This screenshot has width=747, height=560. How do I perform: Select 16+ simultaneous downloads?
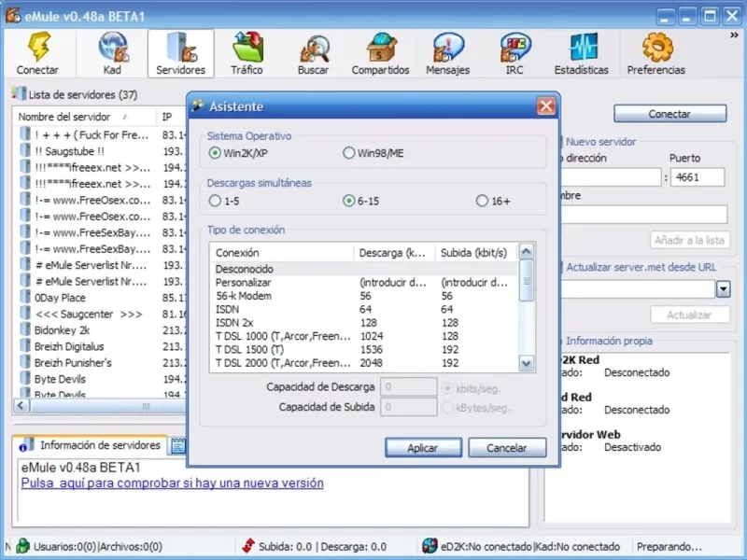click(x=482, y=201)
